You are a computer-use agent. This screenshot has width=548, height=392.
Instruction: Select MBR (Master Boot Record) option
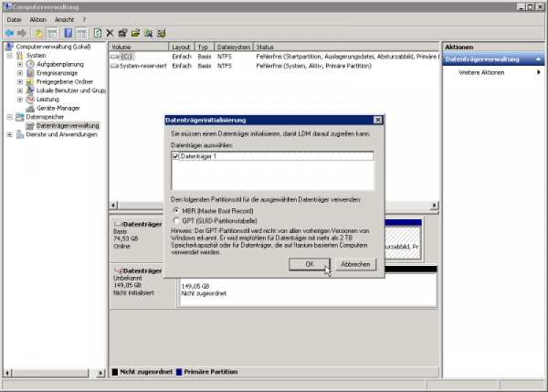point(175,211)
